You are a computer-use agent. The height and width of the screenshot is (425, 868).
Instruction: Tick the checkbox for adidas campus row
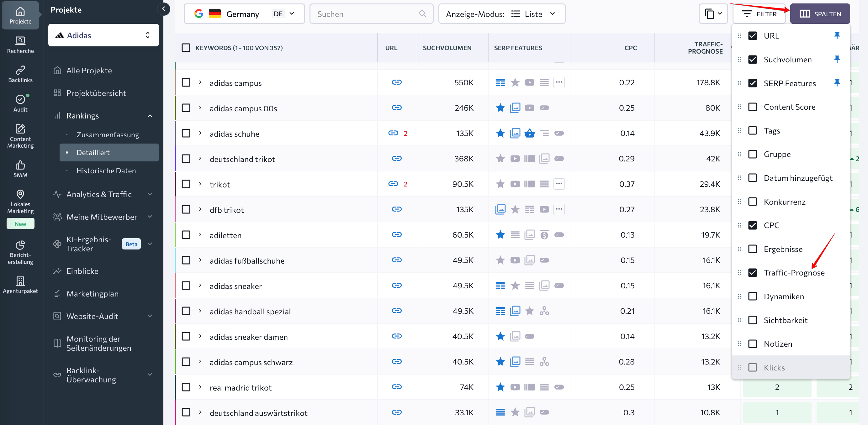186,82
